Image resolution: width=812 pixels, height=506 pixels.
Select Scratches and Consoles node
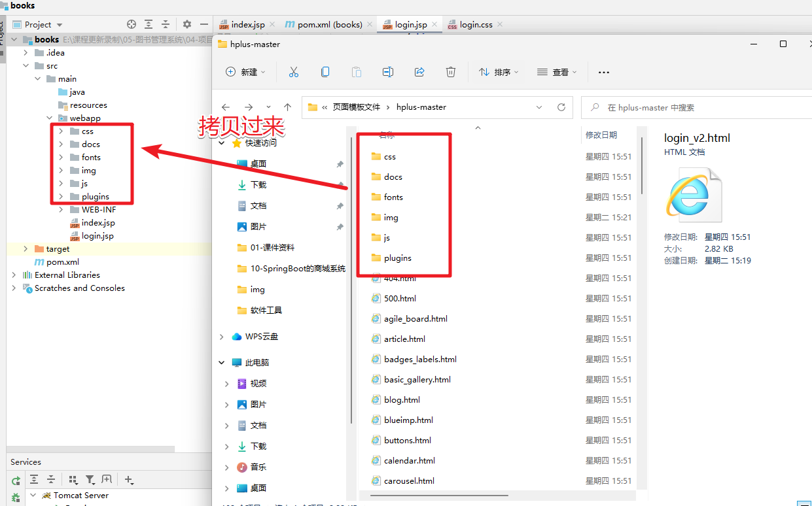tap(79, 288)
